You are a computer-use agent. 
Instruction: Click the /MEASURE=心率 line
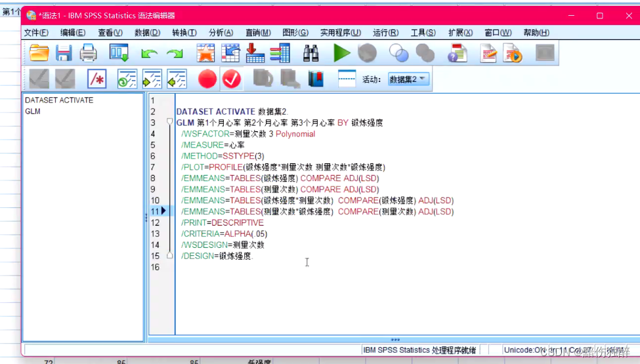click(x=213, y=145)
